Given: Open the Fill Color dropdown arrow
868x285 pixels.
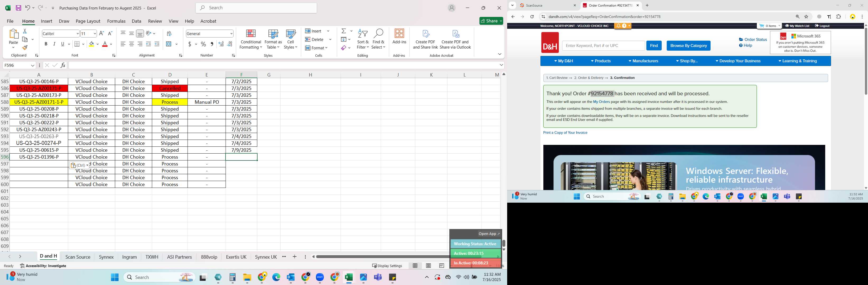Looking at the screenshot, I should (x=97, y=44).
